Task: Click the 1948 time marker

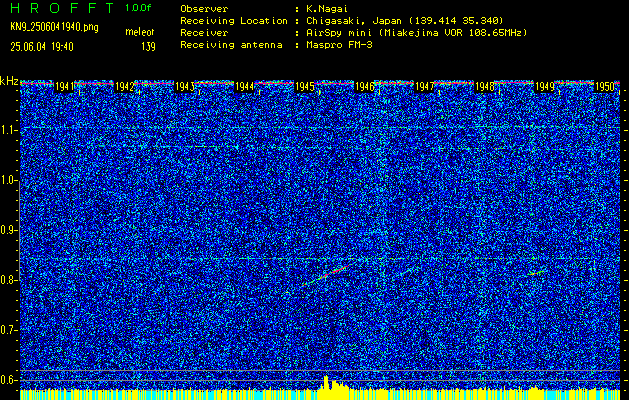Action: click(x=484, y=87)
